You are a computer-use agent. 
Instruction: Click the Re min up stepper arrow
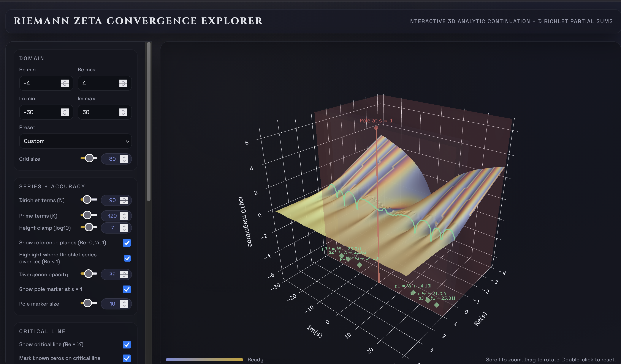65,81
